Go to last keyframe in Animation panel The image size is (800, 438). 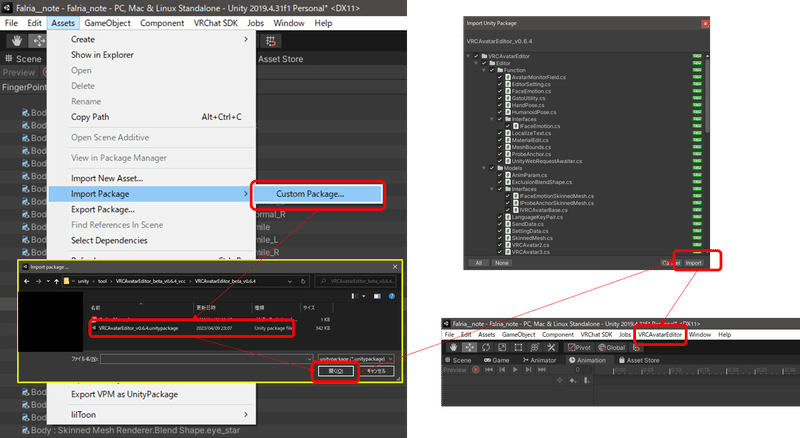(x=542, y=370)
